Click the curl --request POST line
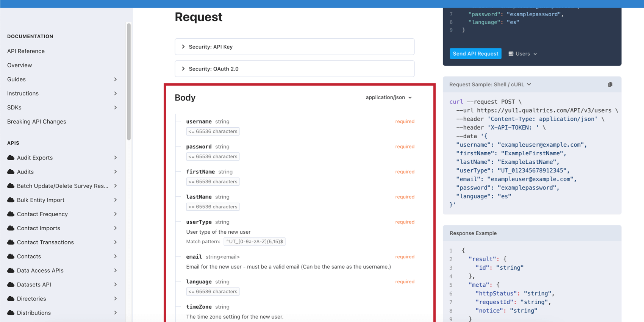644x322 pixels. 485,102
